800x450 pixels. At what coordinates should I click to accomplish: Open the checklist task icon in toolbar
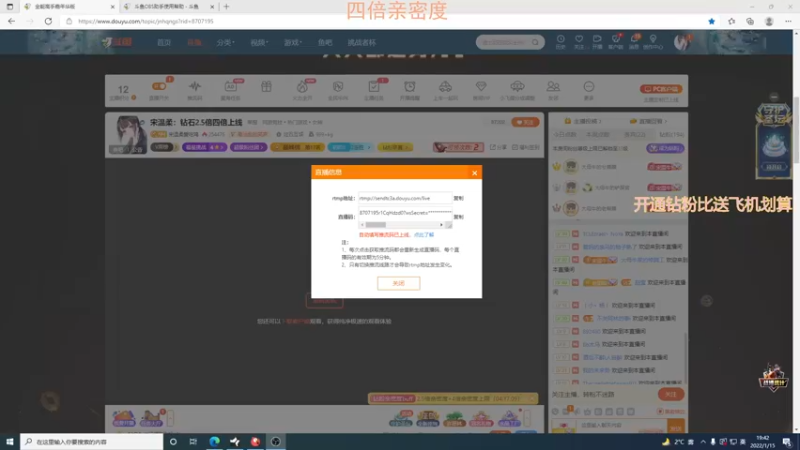click(374, 87)
